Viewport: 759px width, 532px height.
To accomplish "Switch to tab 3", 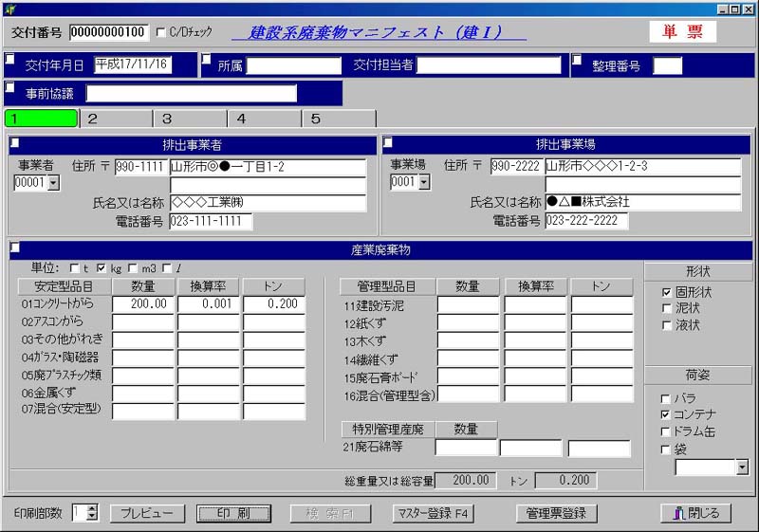I will click(191, 119).
